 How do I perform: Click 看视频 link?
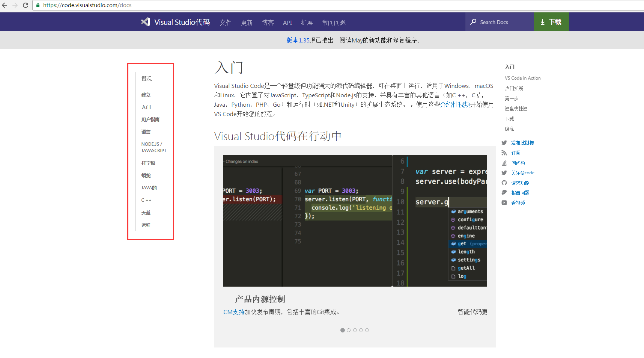[x=518, y=203]
